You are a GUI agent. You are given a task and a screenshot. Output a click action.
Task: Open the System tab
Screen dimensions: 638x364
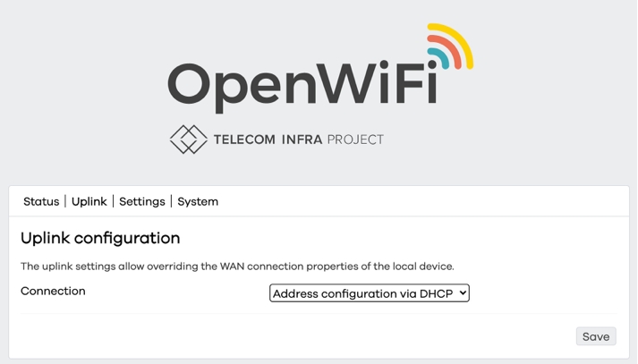tap(198, 202)
